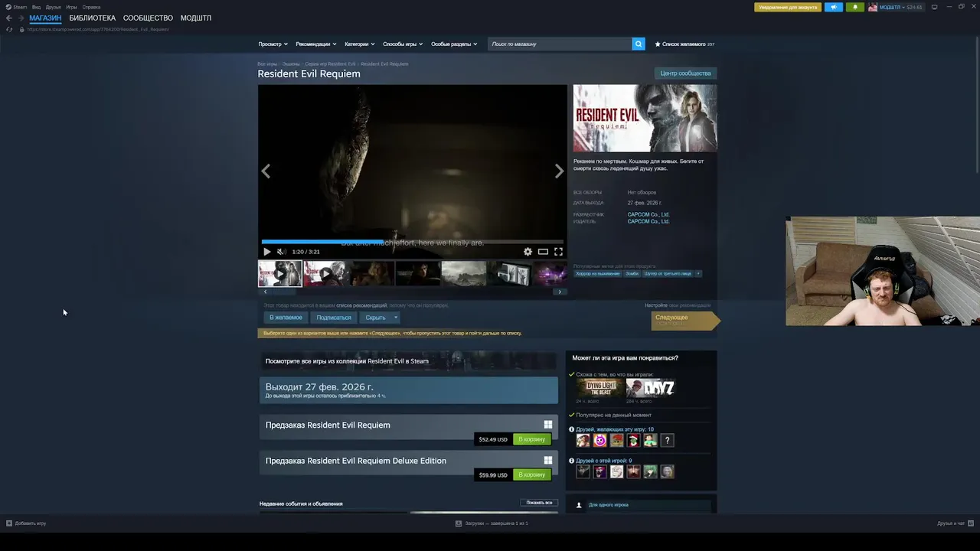Click the user avatar in the header
The width and height of the screenshot is (980, 551).
873,7
